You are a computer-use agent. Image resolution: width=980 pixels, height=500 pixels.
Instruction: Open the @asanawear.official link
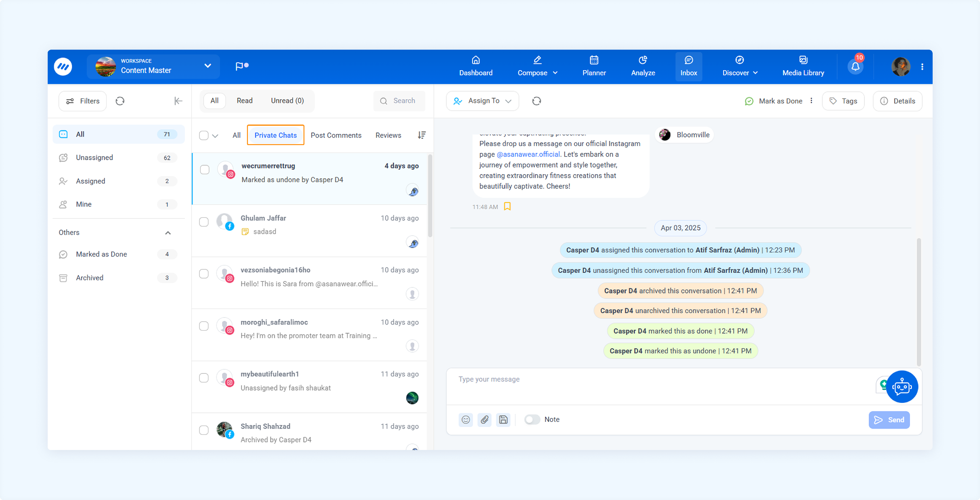(x=528, y=154)
